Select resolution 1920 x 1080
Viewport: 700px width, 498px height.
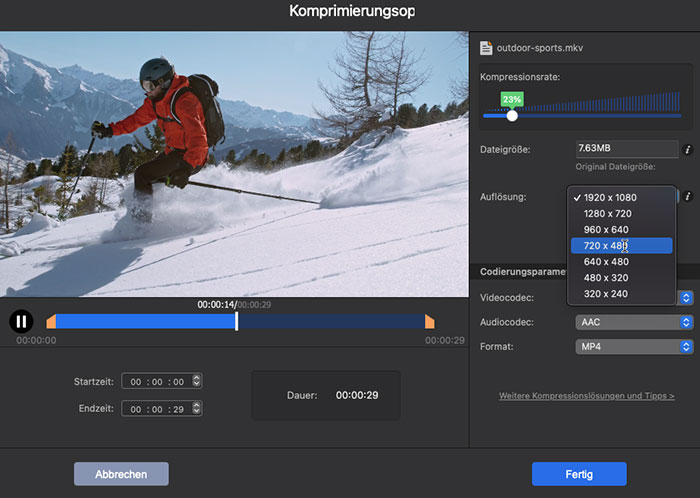tap(621, 198)
